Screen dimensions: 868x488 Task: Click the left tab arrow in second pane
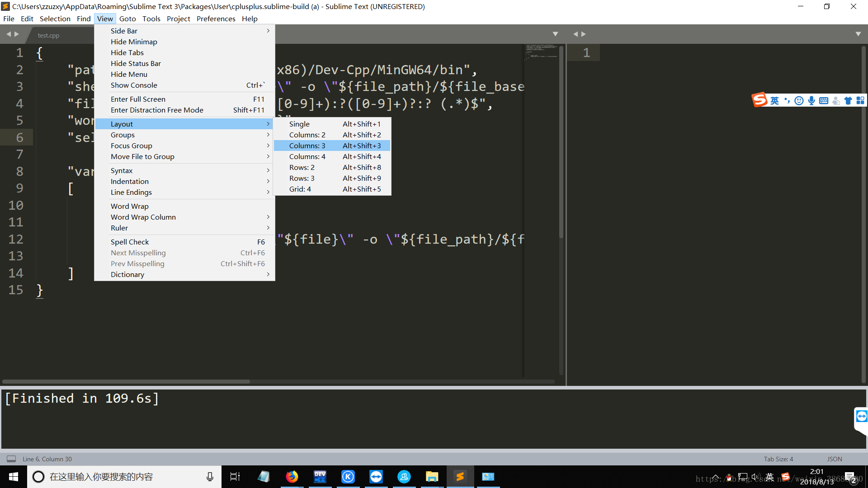pos(576,34)
